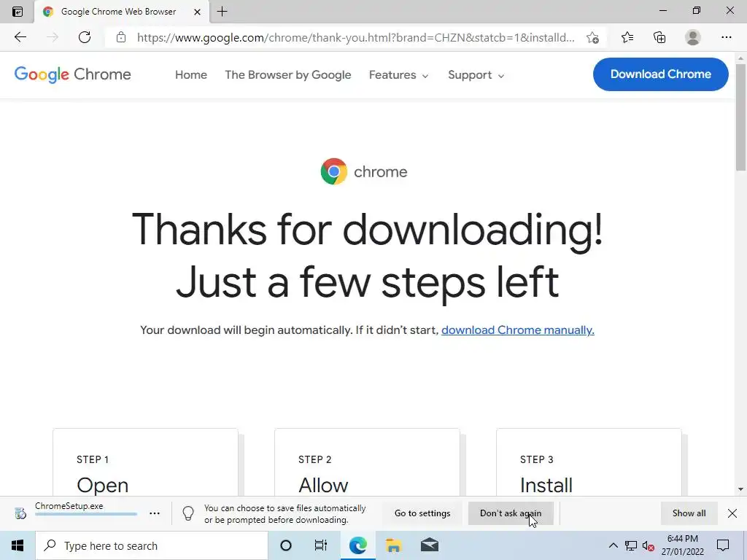Image resolution: width=747 pixels, height=560 pixels.
Task: Open Edge Settings and more menu
Action: 726,37
